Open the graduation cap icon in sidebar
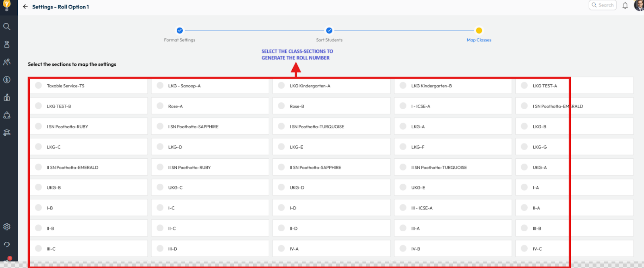The width and height of the screenshot is (644, 268). (x=7, y=133)
